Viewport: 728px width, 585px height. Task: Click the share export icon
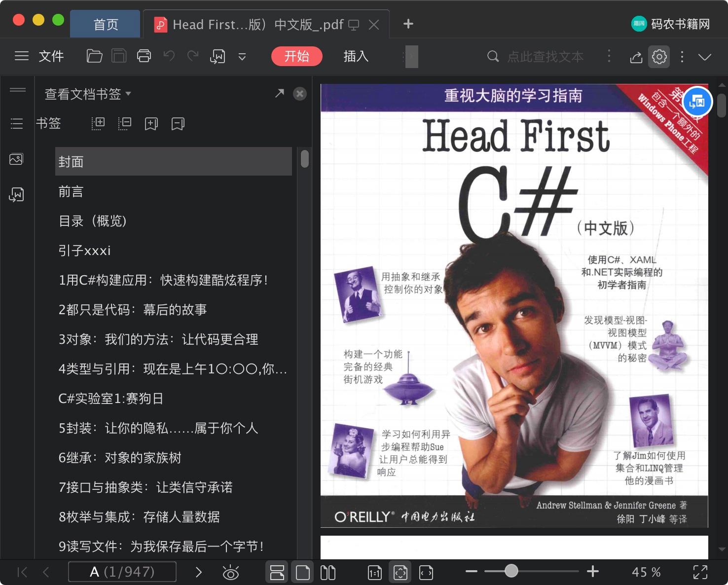click(x=636, y=57)
